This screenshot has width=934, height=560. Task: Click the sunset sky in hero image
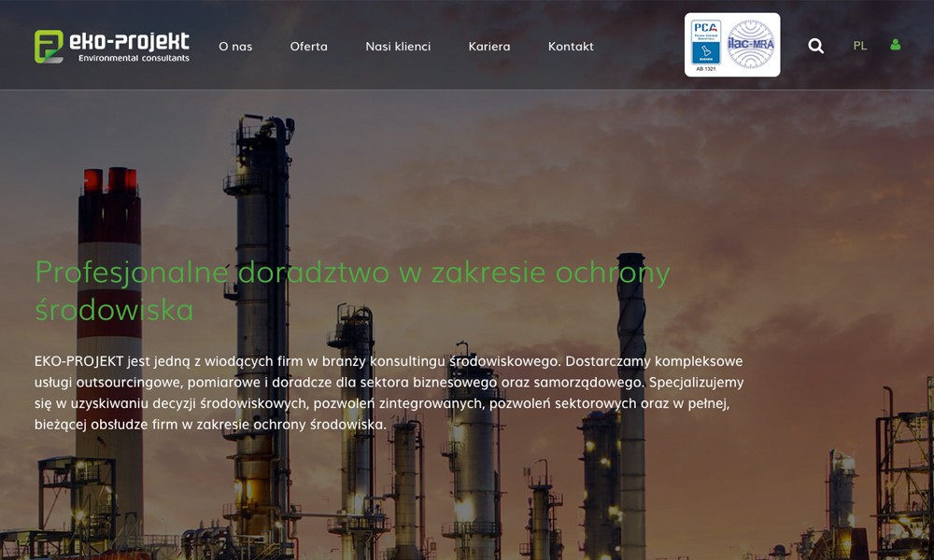coord(794,187)
